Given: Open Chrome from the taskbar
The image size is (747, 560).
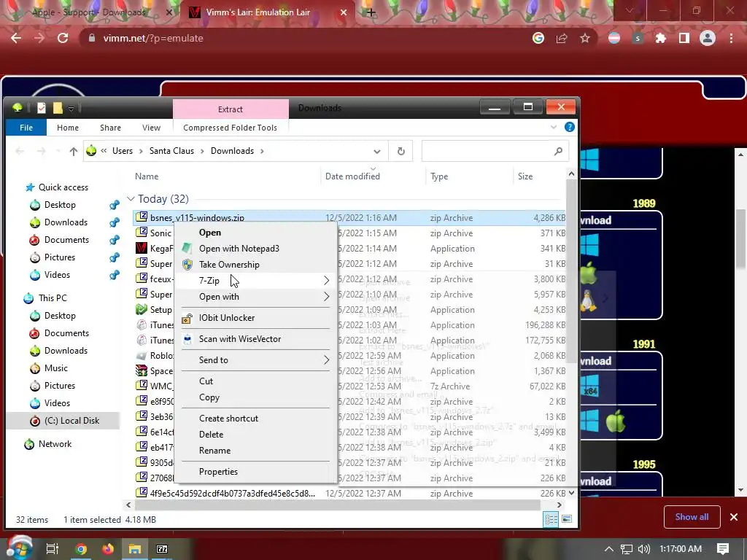Looking at the screenshot, I should coord(81,549).
